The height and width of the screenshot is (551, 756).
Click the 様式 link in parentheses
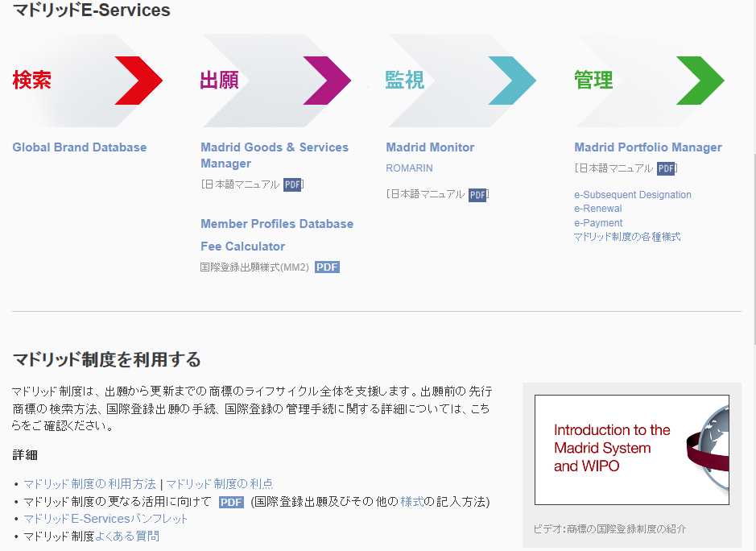click(411, 502)
